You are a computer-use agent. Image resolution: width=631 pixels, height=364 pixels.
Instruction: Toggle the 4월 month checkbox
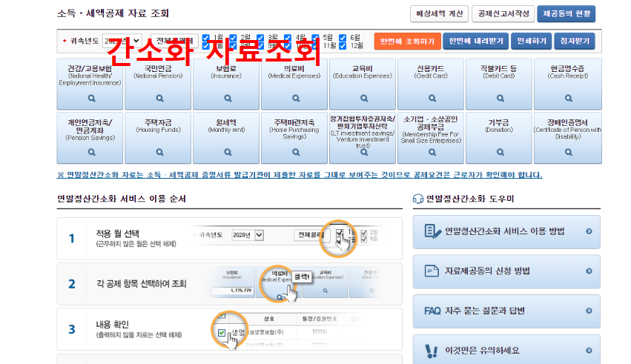pos(288,38)
